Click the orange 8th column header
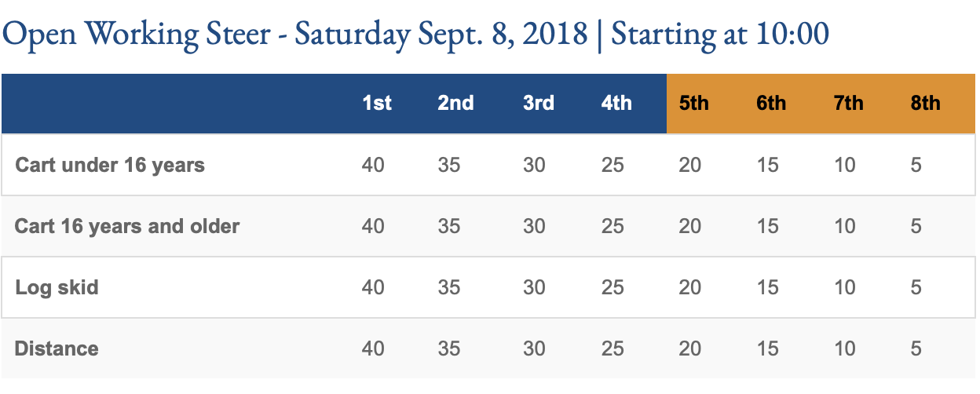Image resolution: width=980 pixels, height=394 pixels. pos(926,104)
